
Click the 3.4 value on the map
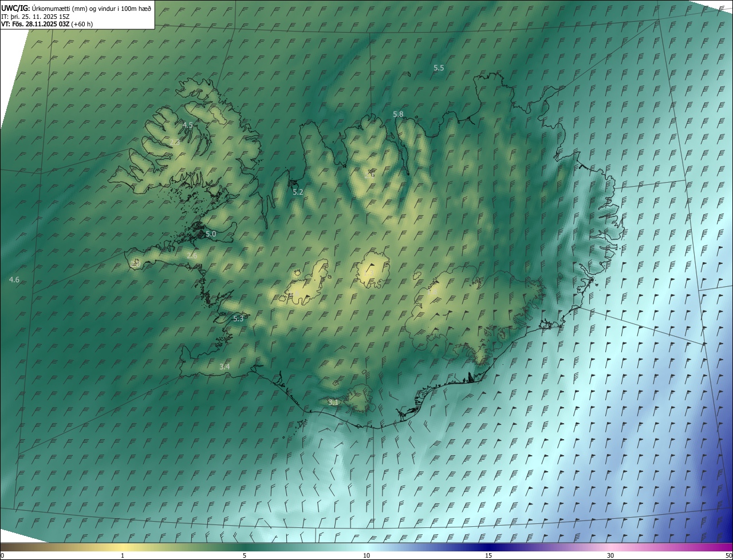click(x=224, y=367)
